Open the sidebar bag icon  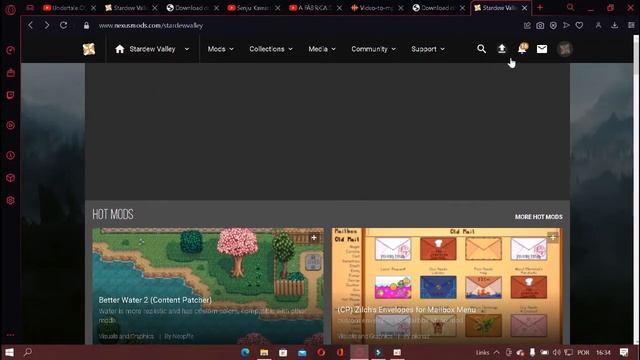pos(11,73)
